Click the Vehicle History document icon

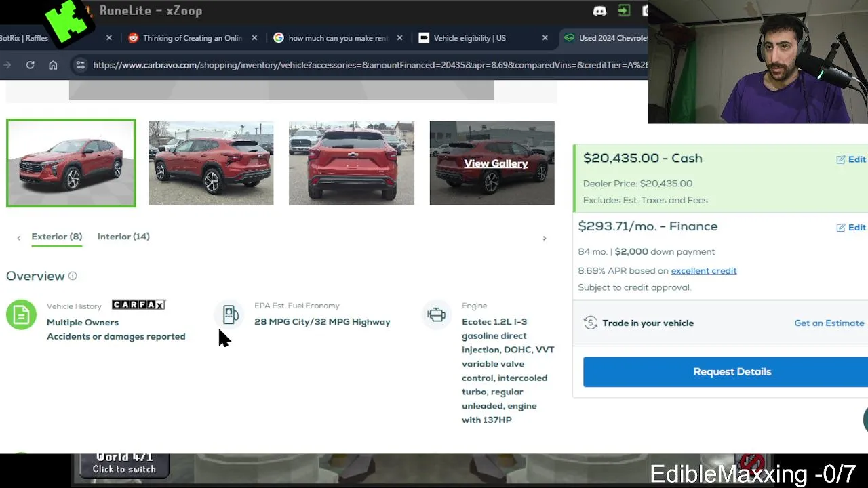pyautogui.click(x=21, y=315)
